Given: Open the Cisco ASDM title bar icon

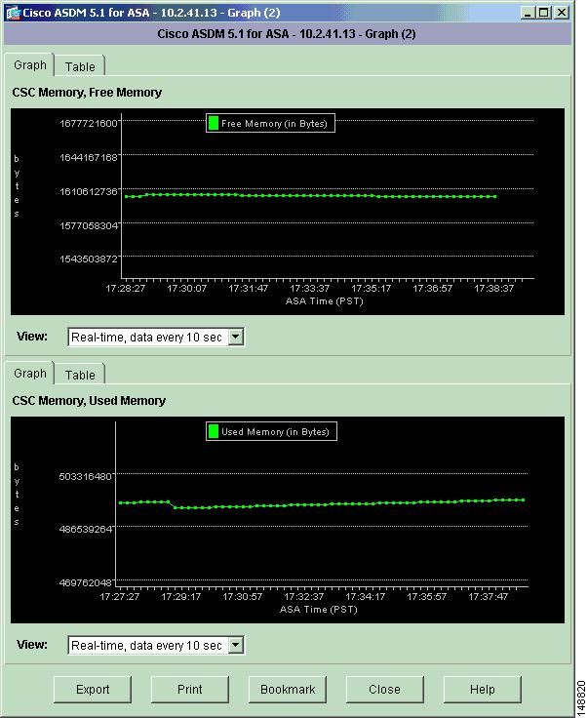Looking at the screenshot, I should [14, 13].
